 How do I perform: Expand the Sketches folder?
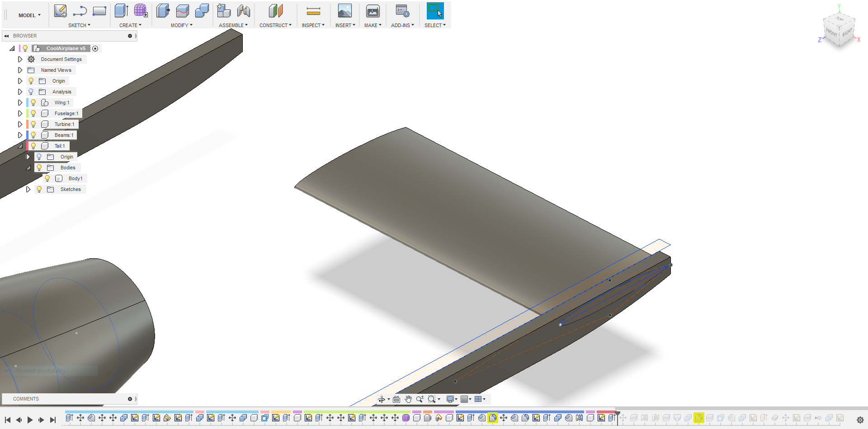[28, 189]
